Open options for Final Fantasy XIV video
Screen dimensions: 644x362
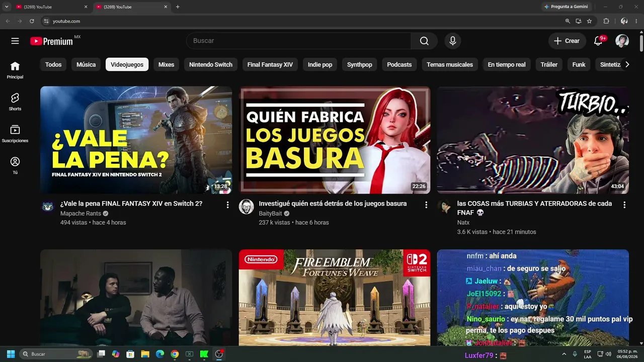pyautogui.click(x=227, y=205)
